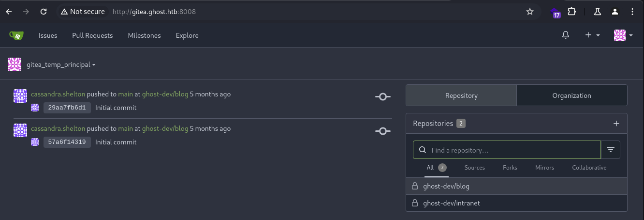This screenshot has height=220, width=644.
Task: Go to the Pull Requests page
Action: tap(92, 35)
